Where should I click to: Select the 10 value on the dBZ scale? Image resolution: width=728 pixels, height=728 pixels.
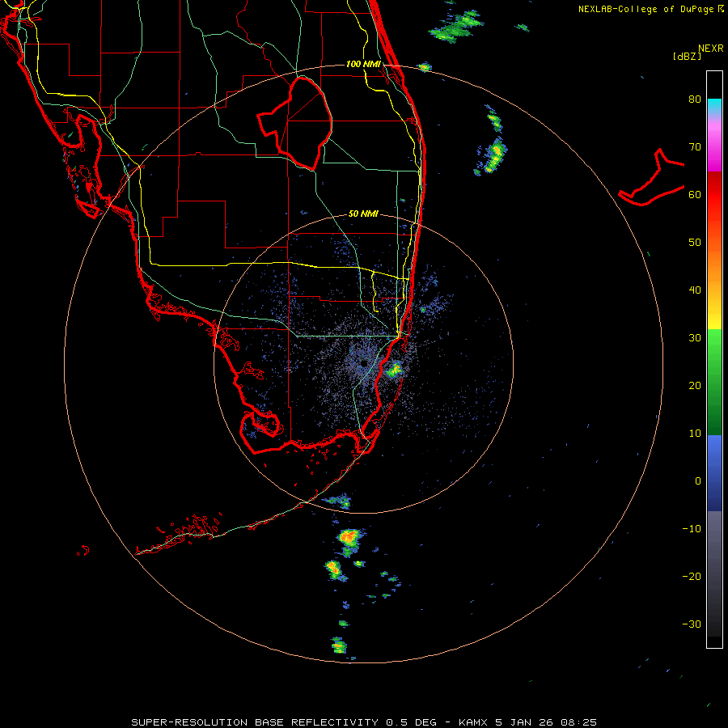click(695, 434)
